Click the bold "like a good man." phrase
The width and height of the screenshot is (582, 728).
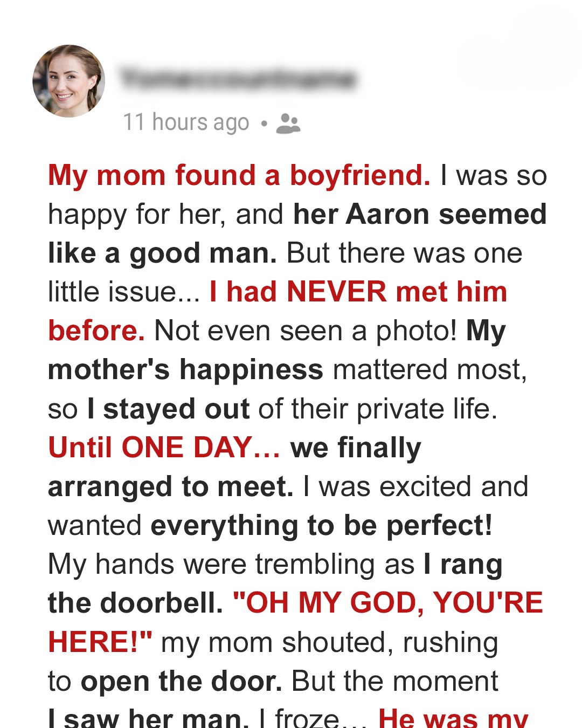click(162, 253)
